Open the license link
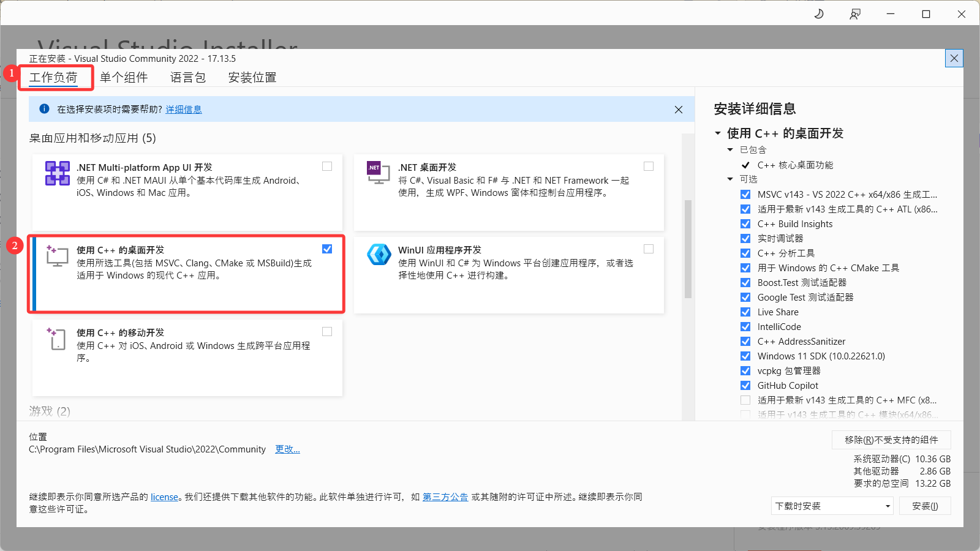Viewport: 980px width, 551px height. point(164,497)
